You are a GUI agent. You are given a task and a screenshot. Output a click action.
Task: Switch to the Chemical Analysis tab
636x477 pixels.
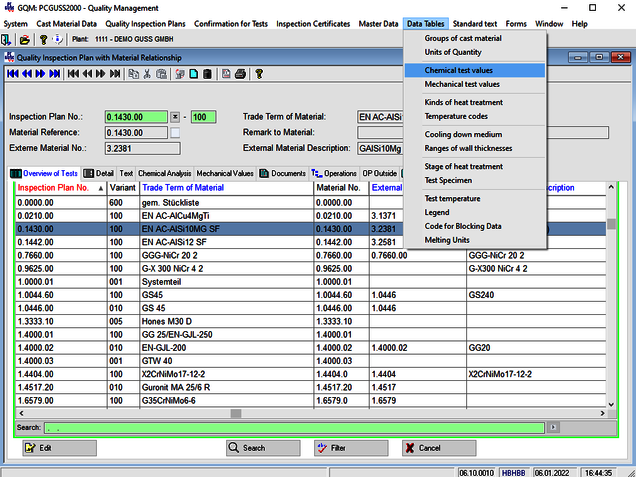point(164,173)
